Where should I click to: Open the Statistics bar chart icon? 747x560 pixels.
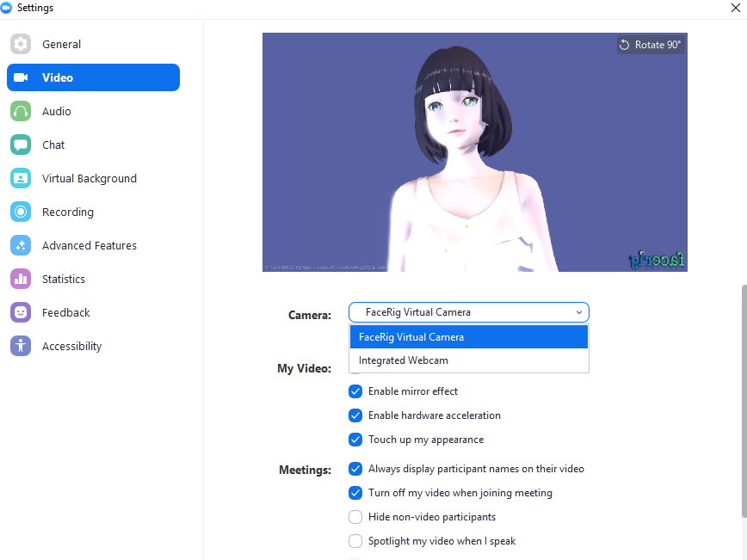[x=21, y=279]
